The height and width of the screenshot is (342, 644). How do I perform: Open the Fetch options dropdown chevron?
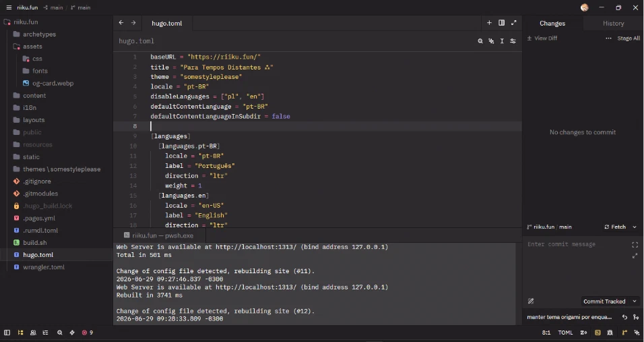point(634,227)
